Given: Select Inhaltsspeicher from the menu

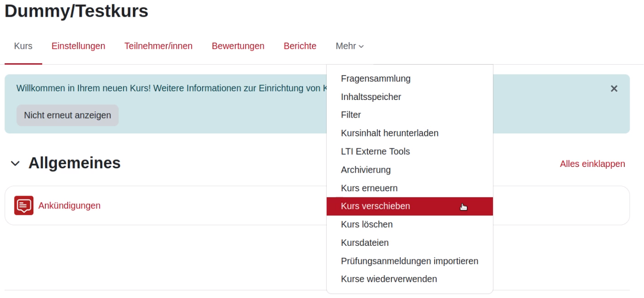Looking at the screenshot, I should pos(370,97).
